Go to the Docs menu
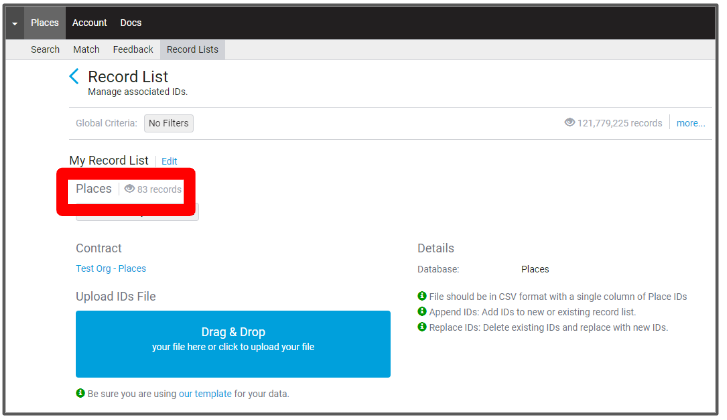 pyautogui.click(x=131, y=23)
